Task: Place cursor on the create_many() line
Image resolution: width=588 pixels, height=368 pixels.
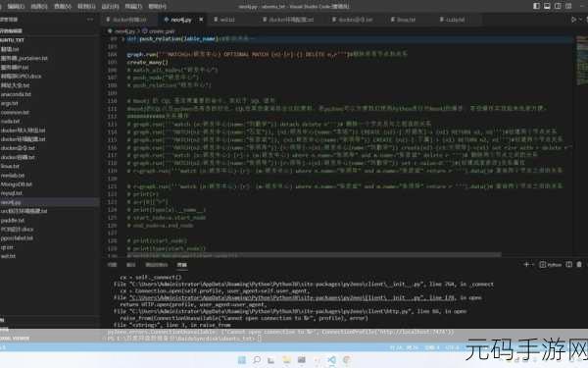Action: pyautogui.click(x=147, y=63)
